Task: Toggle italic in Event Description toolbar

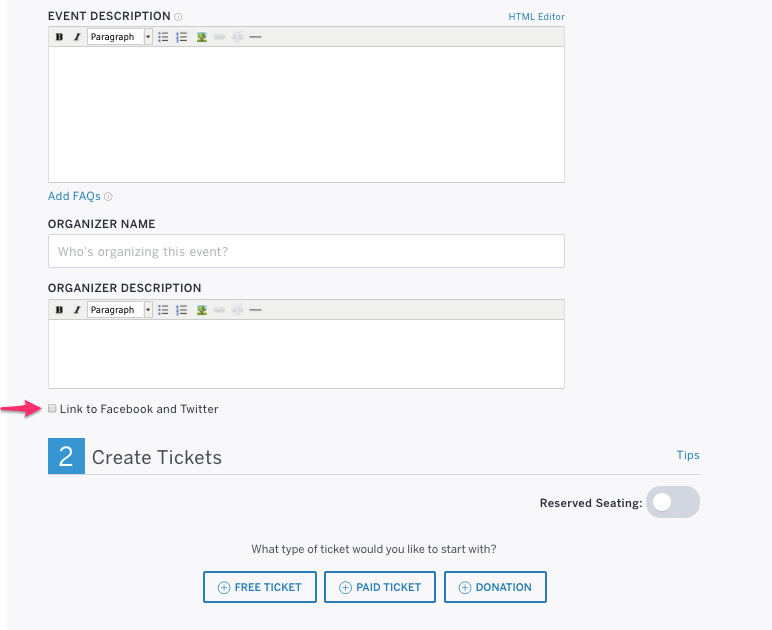Action: click(x=77, y=37)
